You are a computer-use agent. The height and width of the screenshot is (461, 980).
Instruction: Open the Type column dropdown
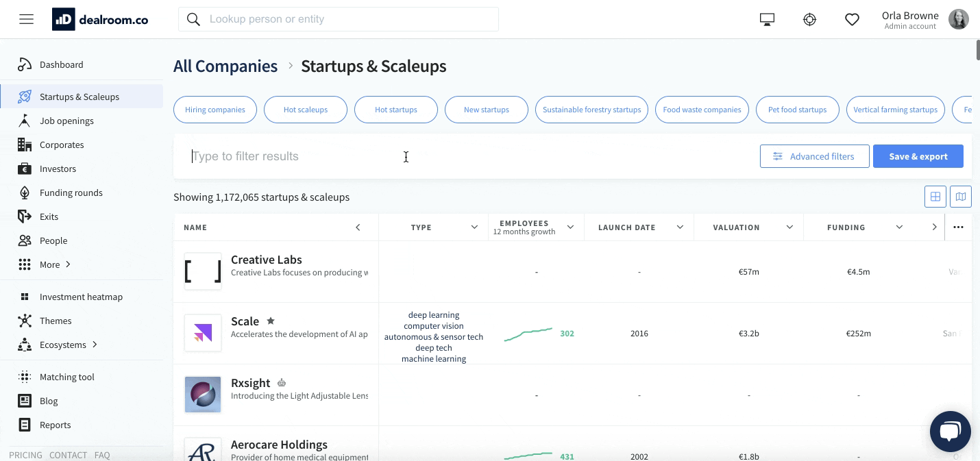click(474, 227)
